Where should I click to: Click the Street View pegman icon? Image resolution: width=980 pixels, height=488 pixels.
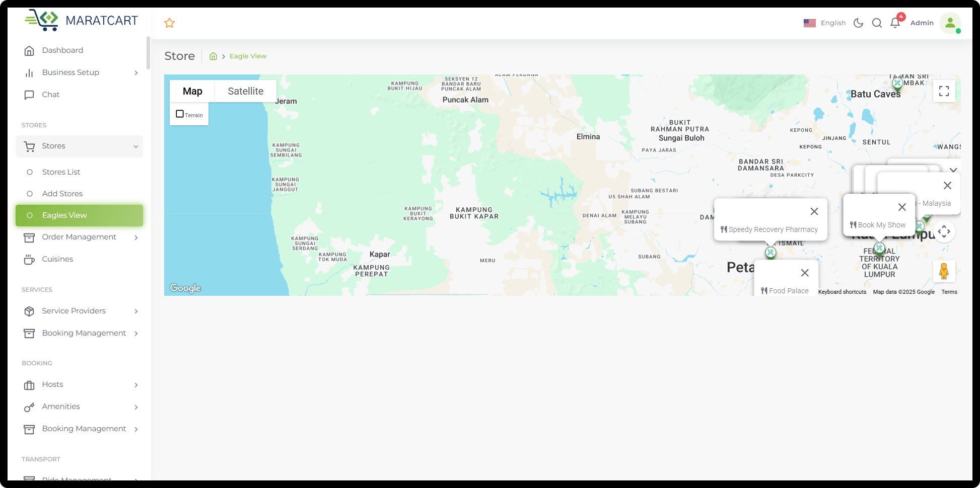point(944,271)
